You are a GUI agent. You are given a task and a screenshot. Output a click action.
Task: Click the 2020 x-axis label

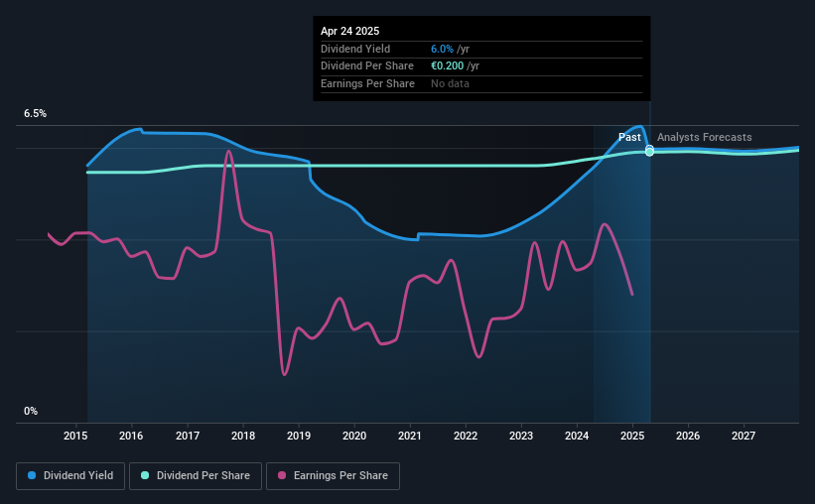[x=354, y=436]
